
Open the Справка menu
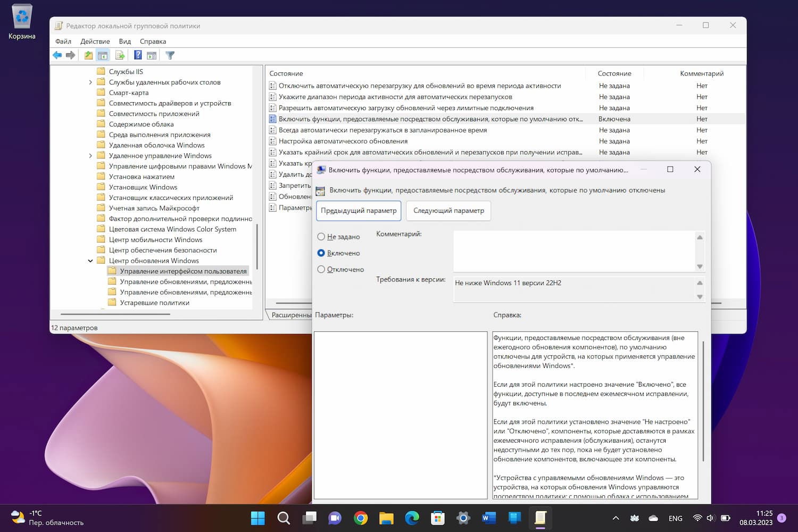pyautogui.click(x=153, y=41)
